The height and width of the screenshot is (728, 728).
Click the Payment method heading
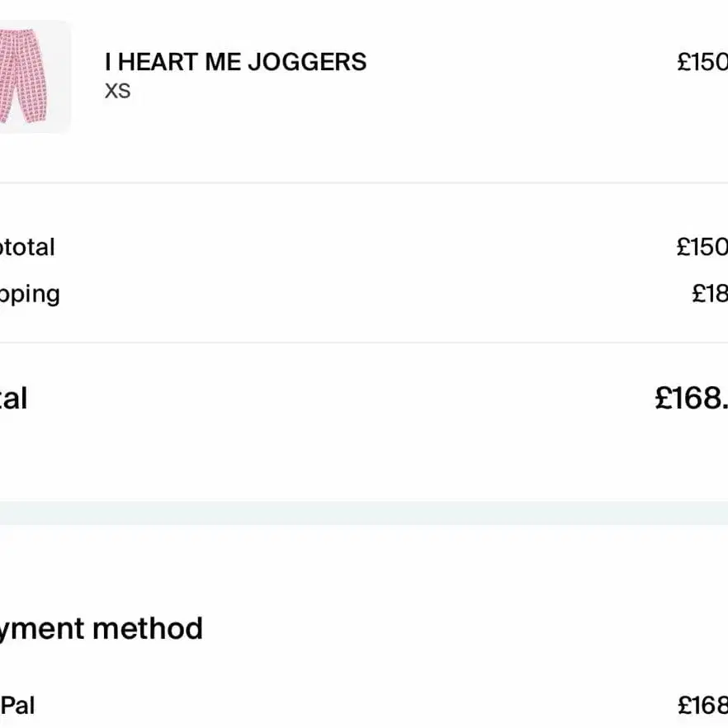(101, 629)
